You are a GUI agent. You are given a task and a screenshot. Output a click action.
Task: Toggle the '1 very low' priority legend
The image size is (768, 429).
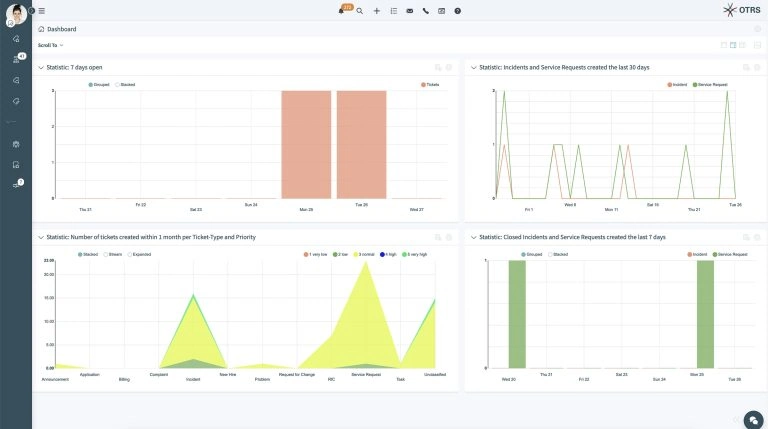tap(315, 254)
